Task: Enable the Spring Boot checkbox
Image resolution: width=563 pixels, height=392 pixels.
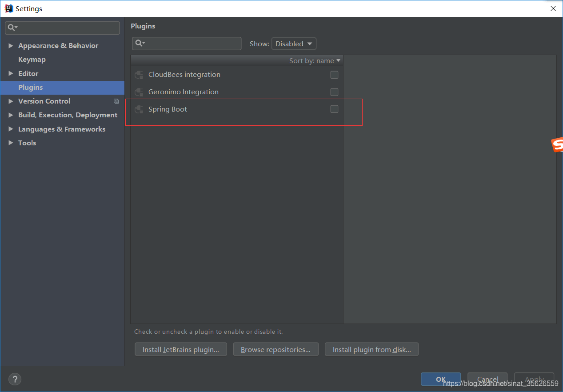Action: (x=334, y=109)
